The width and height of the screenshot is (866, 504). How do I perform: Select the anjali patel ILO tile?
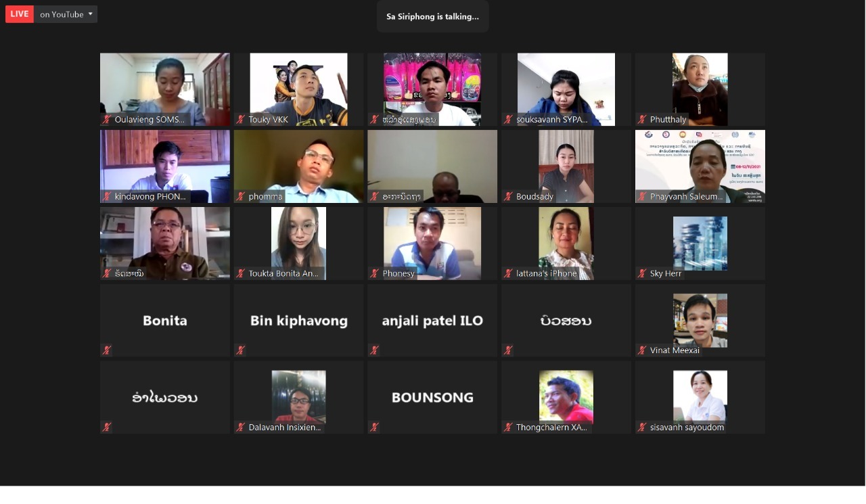(432, 321)
